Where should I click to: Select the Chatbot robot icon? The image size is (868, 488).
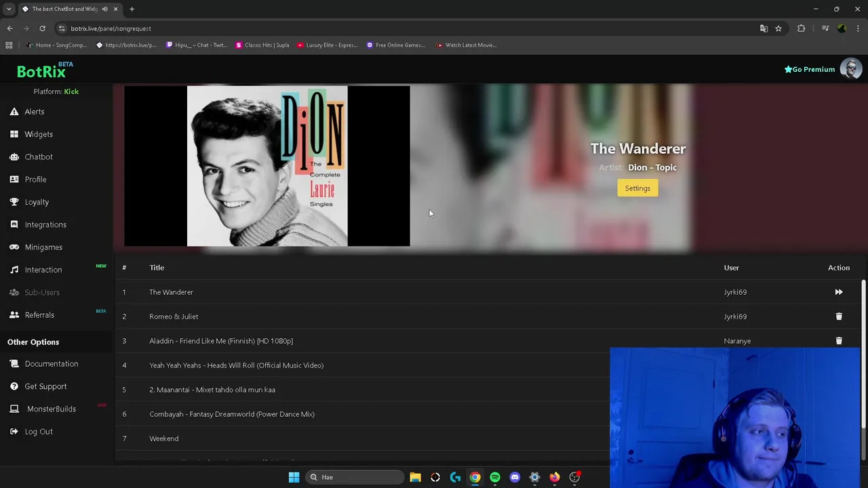click(x=14, y=157)
